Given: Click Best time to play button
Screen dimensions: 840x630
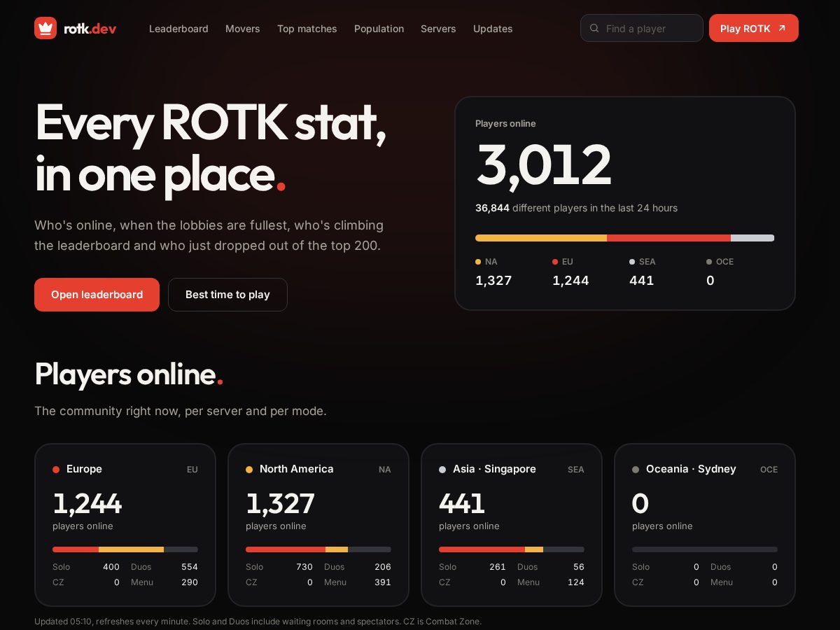Looking at the screenshot, I should 227,295.
